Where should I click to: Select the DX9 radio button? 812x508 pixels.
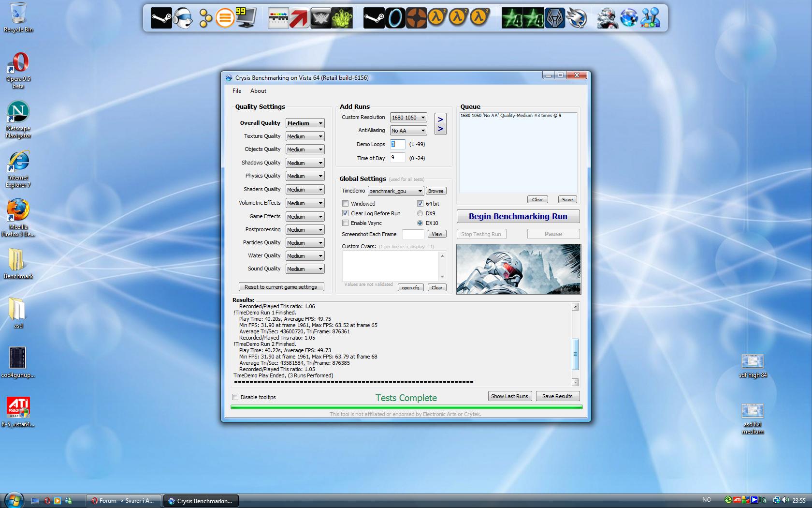coord(420,213)
